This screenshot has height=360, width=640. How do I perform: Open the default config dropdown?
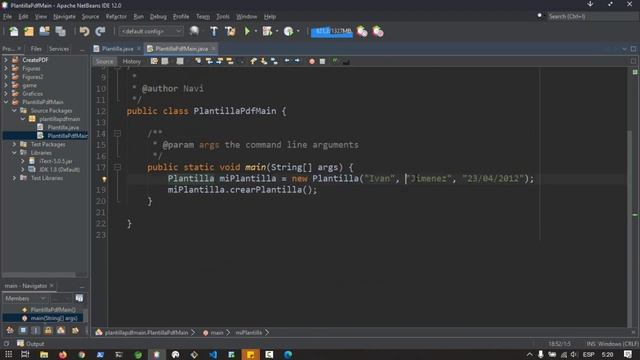[x=151, y=31]
